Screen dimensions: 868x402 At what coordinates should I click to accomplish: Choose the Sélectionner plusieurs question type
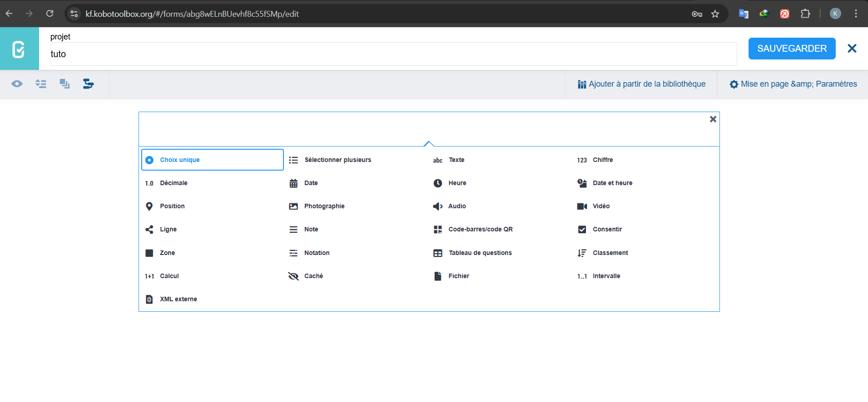pos(337,160)
